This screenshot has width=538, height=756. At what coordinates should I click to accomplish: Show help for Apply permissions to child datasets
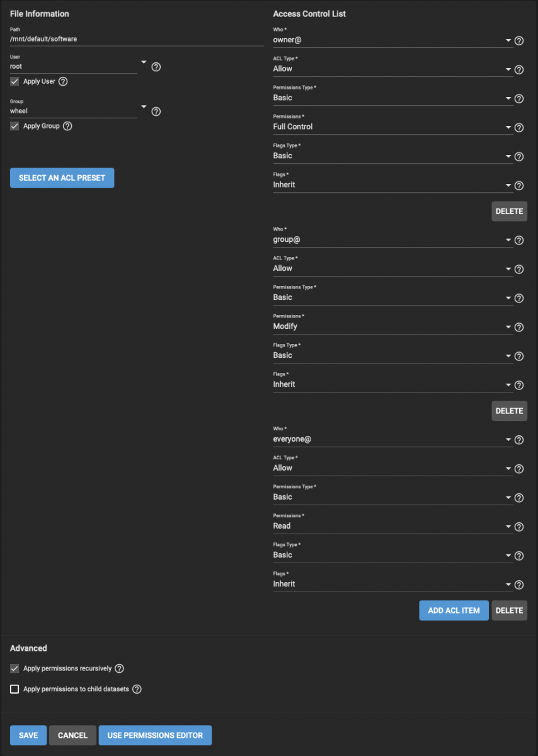click(x=137, y=689)
